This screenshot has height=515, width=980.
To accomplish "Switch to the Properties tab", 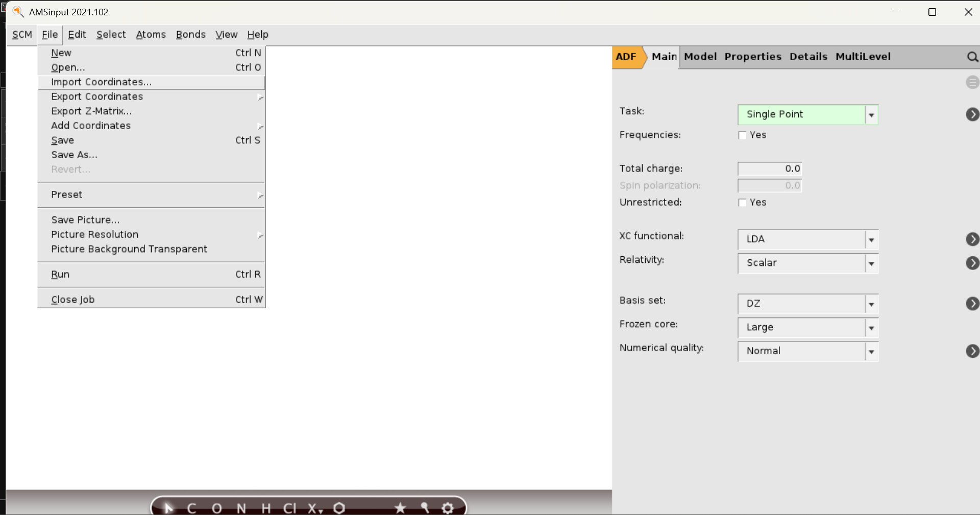I will [x=753, y=57].
